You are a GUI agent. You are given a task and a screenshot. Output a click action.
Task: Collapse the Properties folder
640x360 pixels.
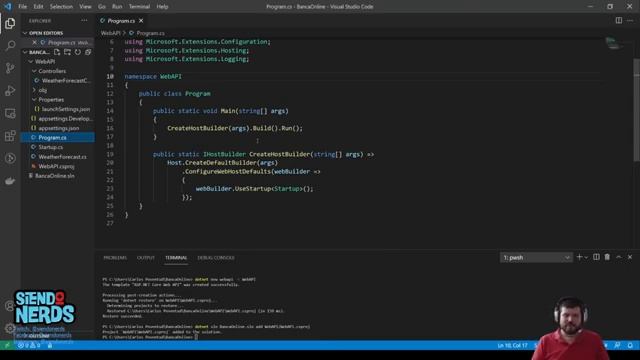click(x=35, y=100)
